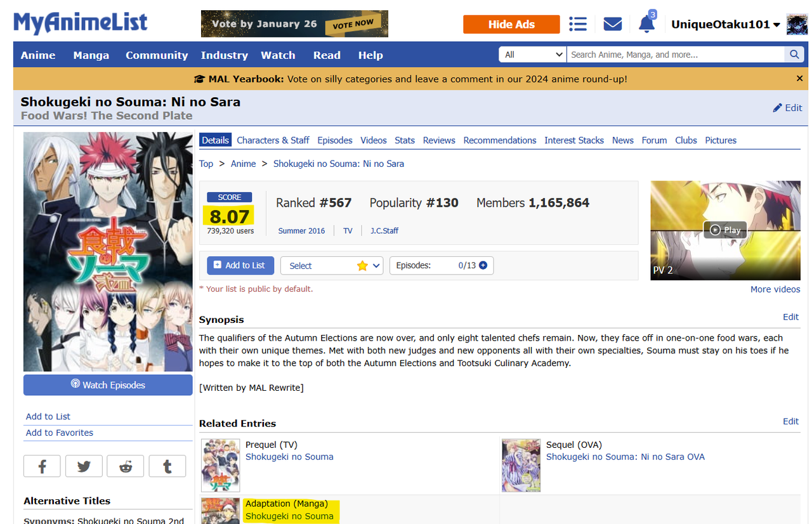Click the Watch Episodes button
The height and width of the screenshot is (524, 812).
108,385
